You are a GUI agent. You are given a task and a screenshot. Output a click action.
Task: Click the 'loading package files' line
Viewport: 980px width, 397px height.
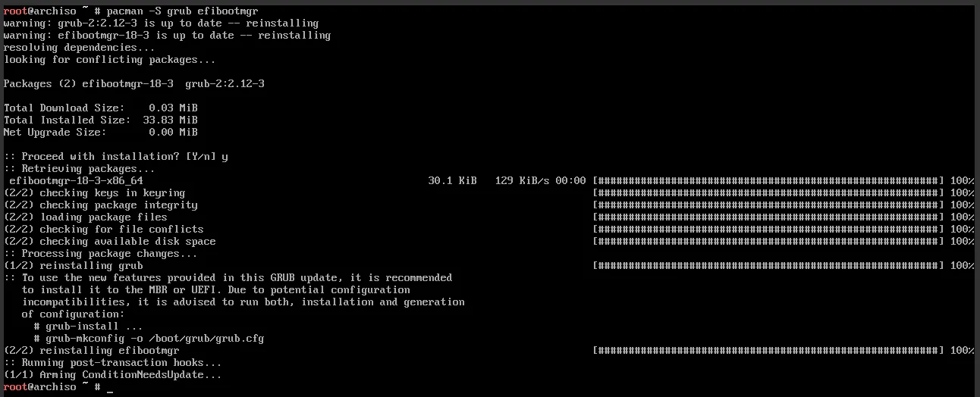pos(85,217)
